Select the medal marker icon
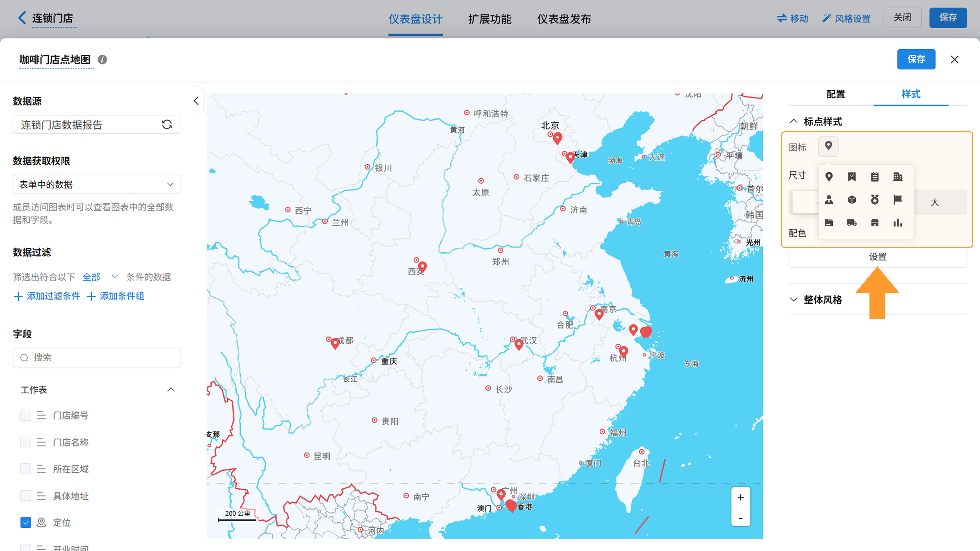Image resolution: width=980 pixels, height=551 pixels. coord(875,199)
